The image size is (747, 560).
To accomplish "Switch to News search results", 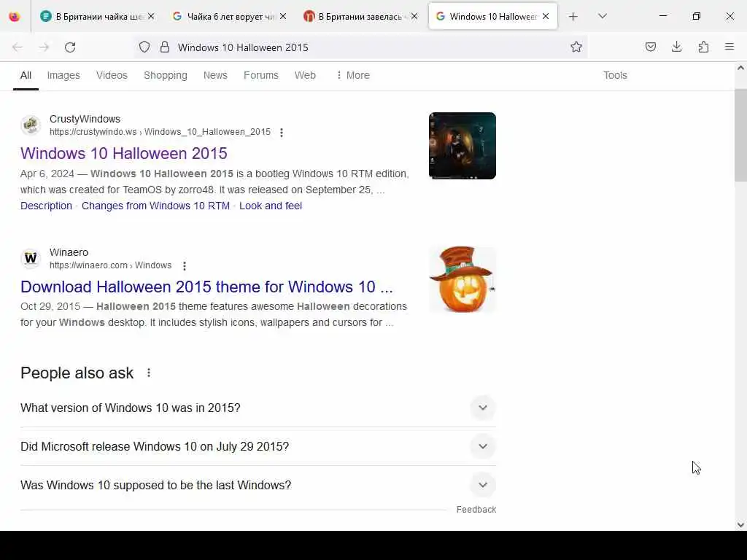I will coord(215,75).
